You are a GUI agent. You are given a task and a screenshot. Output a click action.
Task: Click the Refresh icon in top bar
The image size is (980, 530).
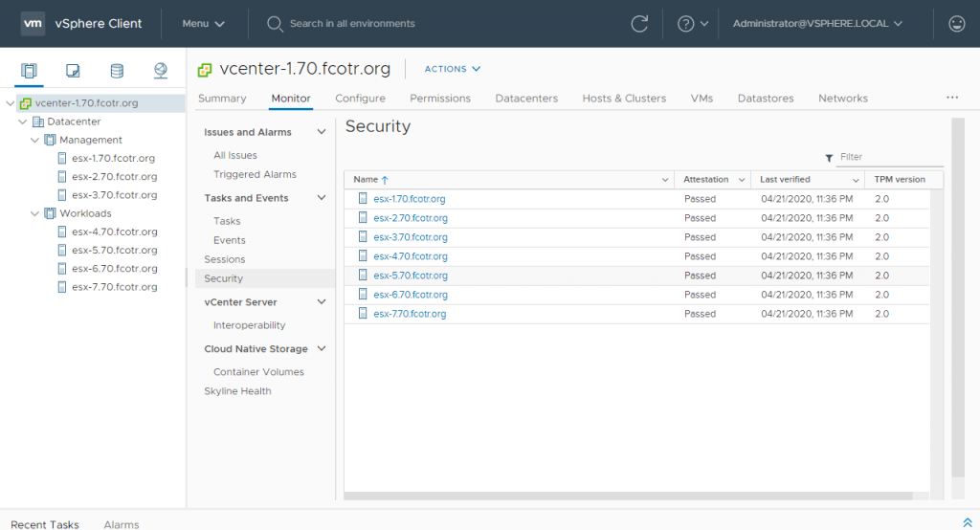point(639,24)
